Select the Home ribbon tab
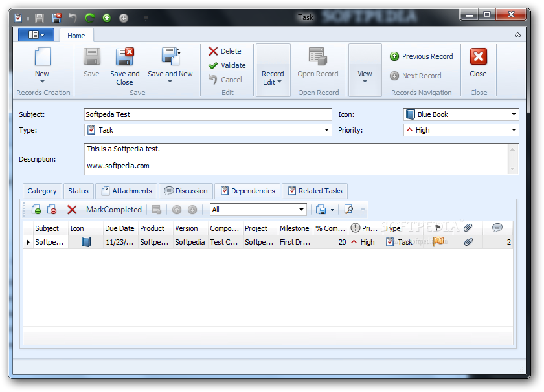 click(76, 36)
